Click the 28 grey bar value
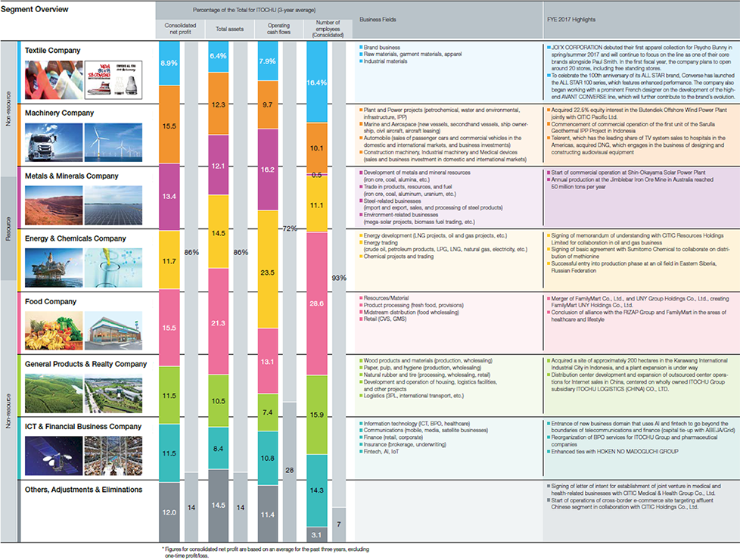The width and height of the screenshot is (740, 560). pyautogui.click(x=290, y=470)
